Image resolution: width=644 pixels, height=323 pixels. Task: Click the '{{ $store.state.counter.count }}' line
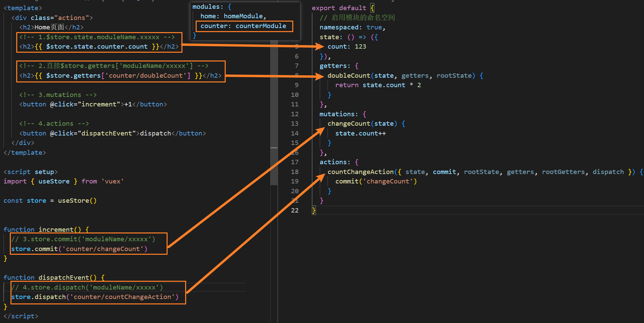pyautogui.click(x=99, y=47)
